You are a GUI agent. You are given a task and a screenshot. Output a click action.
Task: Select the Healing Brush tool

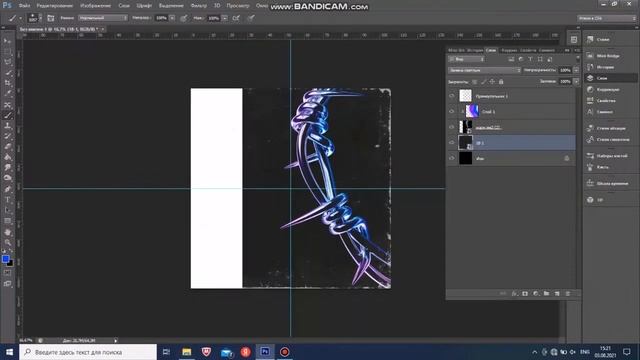pyautogui.click(x=8, y=105)
